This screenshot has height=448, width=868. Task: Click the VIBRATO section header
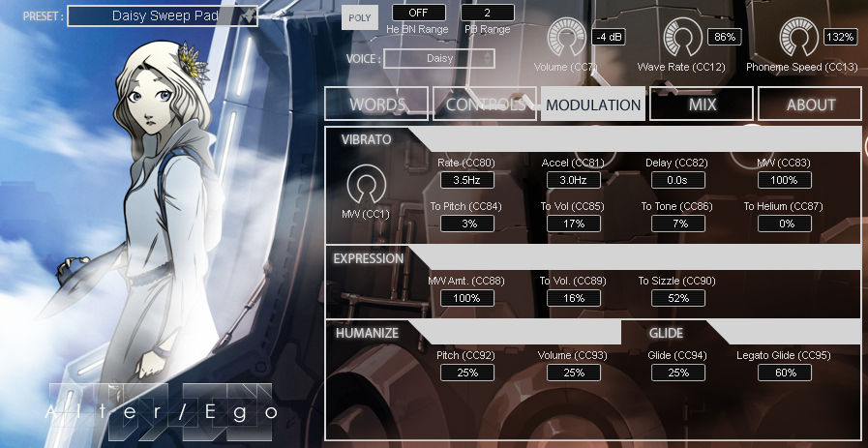[367, 139]
